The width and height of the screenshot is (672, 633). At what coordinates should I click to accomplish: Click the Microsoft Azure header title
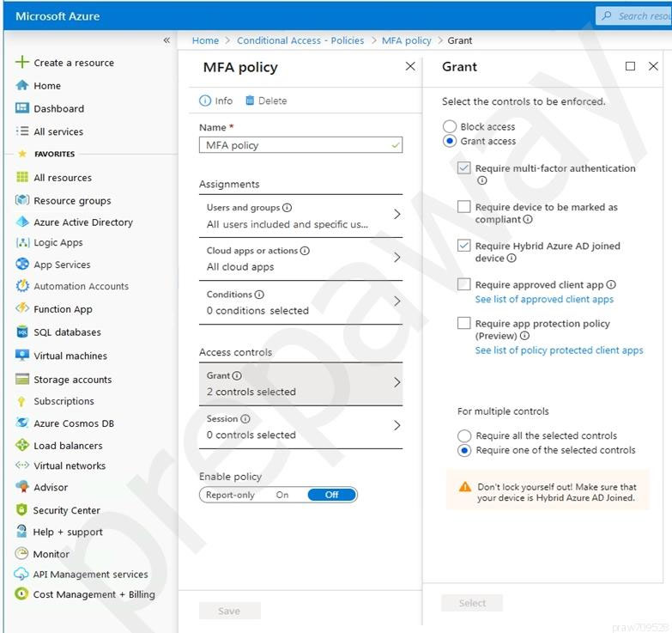point(58,16)
